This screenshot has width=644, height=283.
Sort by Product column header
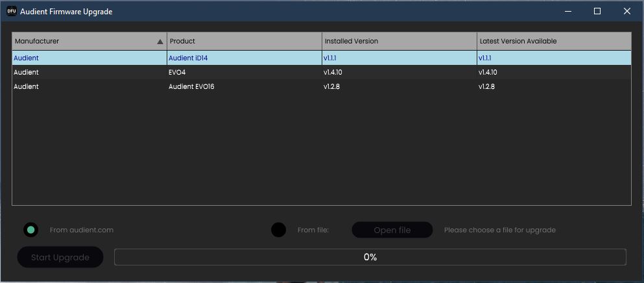[x=244, y=41]
